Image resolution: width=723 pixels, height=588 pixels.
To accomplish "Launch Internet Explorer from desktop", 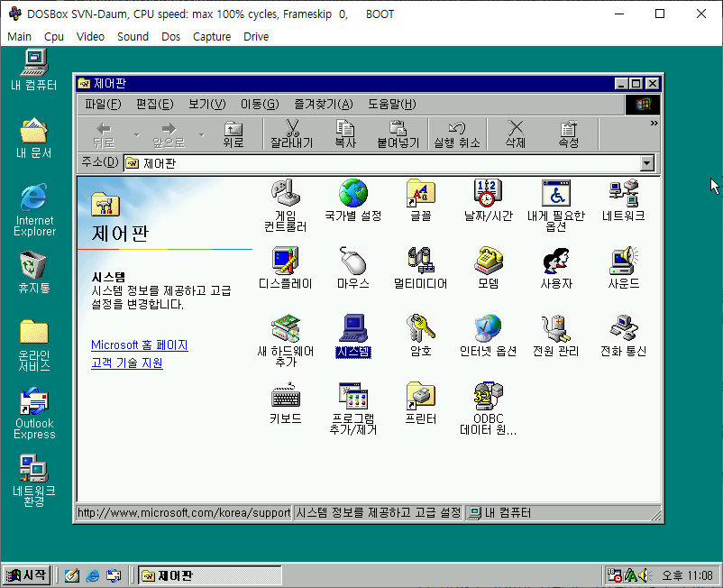I will click(34, 210).
